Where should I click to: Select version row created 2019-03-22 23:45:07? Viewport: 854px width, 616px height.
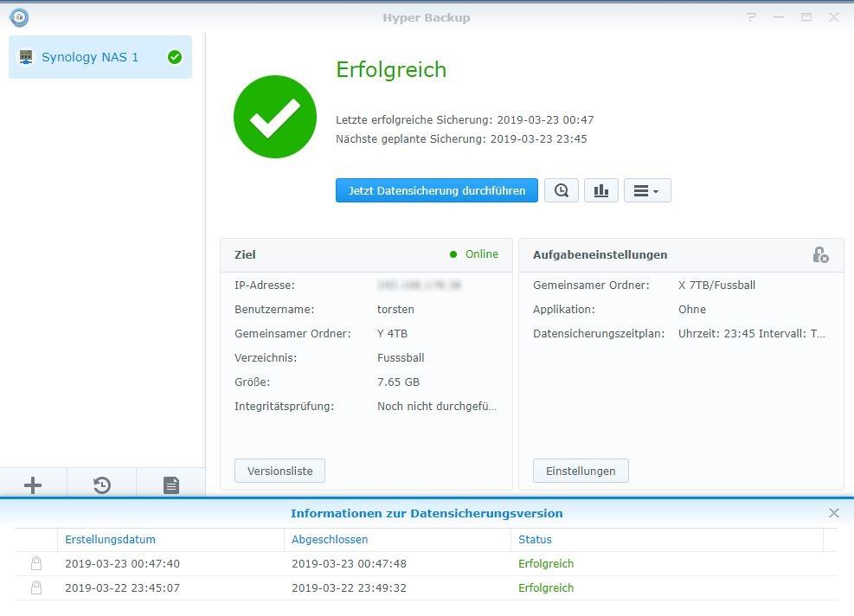point(426,587)
